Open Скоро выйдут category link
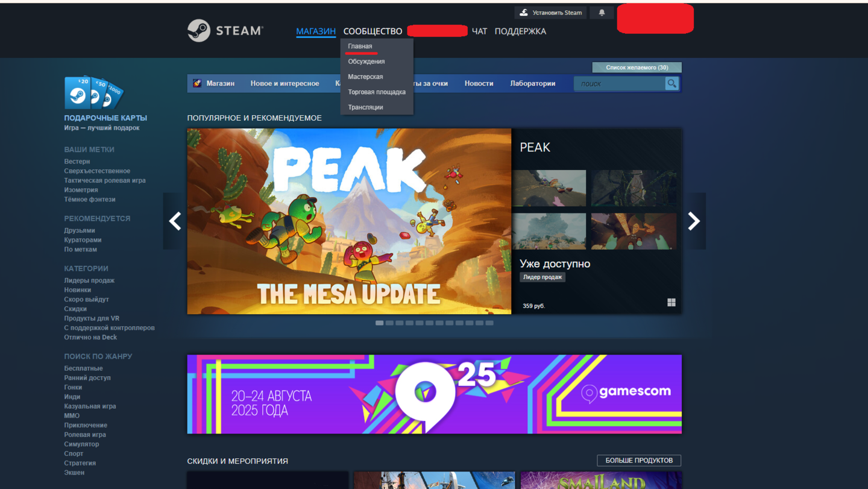The height and width of the screenshot is (489, 868). pos(87,300)
